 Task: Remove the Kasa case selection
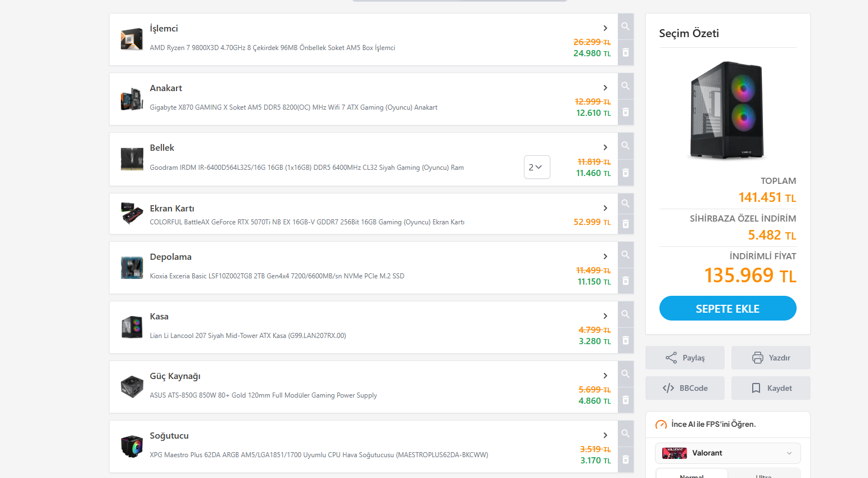coord(626,341)
